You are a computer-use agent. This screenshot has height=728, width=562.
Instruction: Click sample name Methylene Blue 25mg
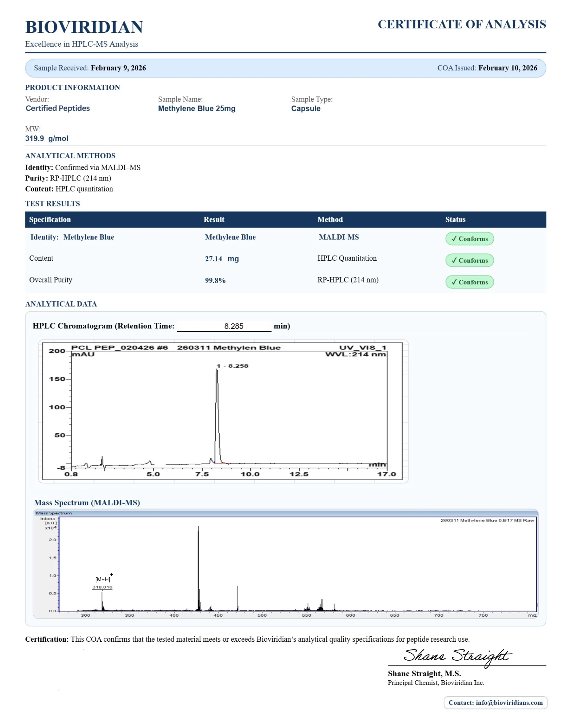click(196, 108)
